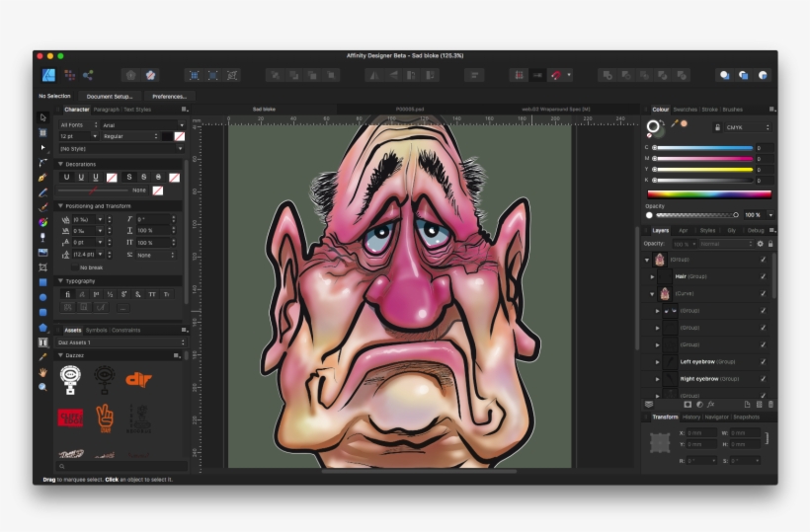Select the Crop tool
Image resolution: width=810 pixels, height=532 pixels.
(42, 267)
